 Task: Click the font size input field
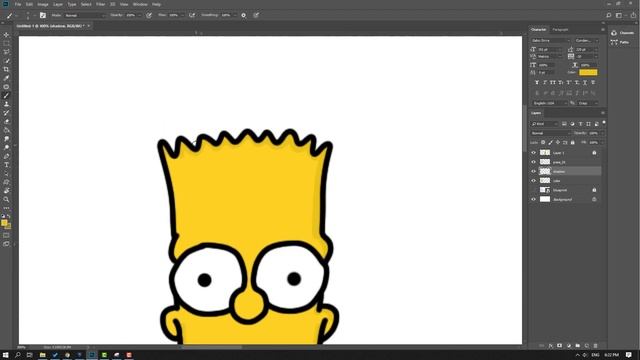pyautogui.click(x=548, y=49)
